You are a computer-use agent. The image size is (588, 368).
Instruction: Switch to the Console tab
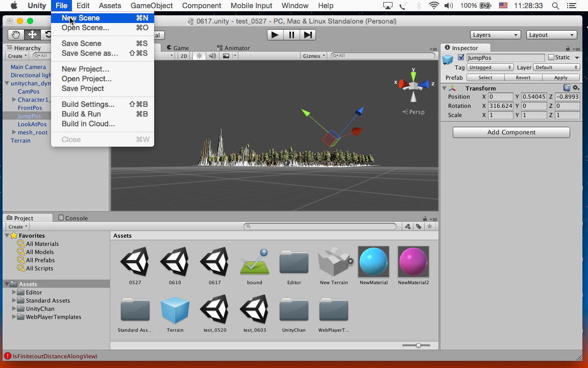(x=73, y=218)
